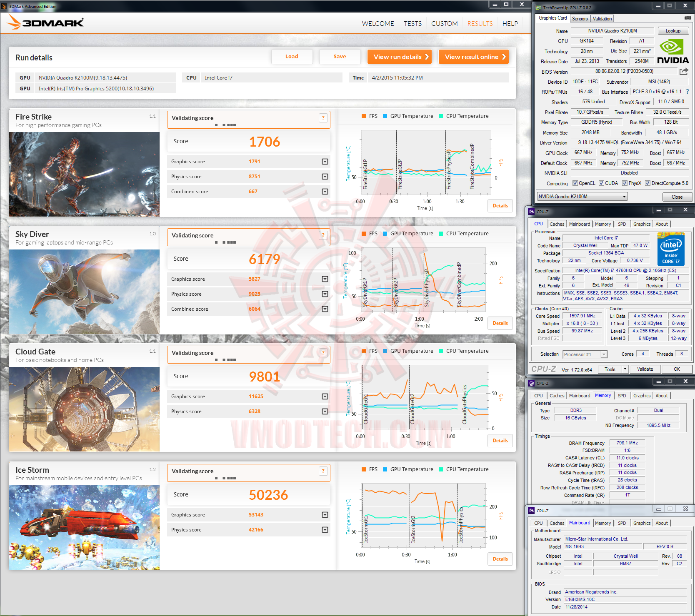Click the 3DMark logo
Image resolution: width=695 pixels, height=616 pixels.
point(46,22)
